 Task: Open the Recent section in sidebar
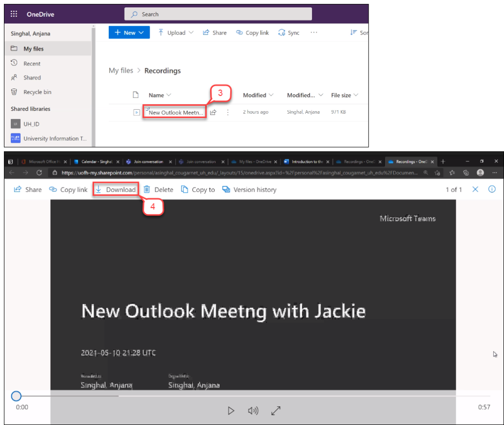tap(32, 63)
